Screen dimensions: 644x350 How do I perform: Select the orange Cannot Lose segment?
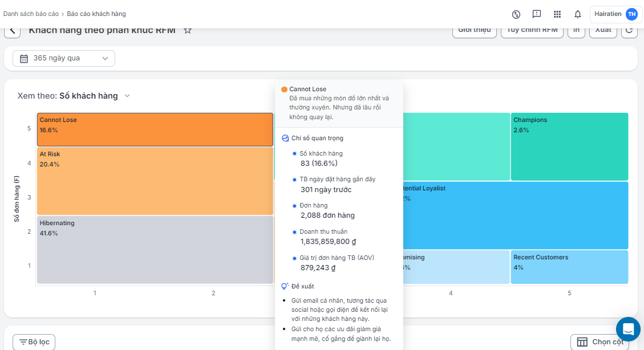155,130
